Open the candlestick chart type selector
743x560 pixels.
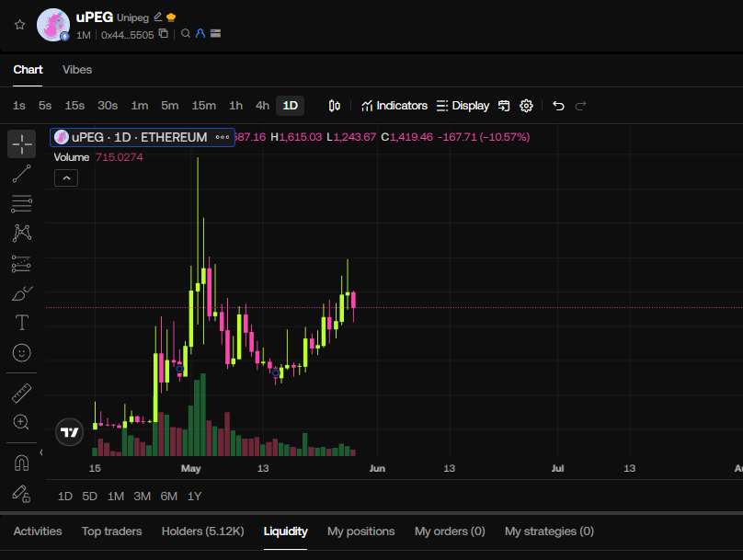335,106
